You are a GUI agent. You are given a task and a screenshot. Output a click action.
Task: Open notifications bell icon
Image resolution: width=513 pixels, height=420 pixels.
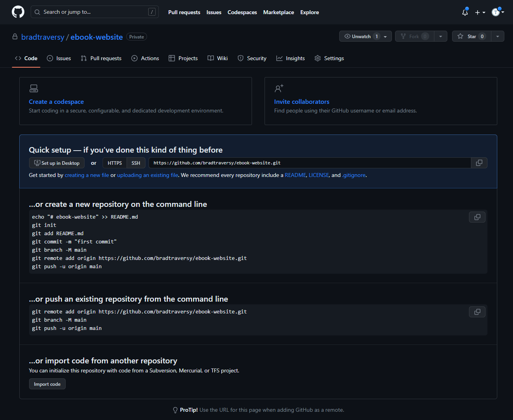tap(465, 12)
